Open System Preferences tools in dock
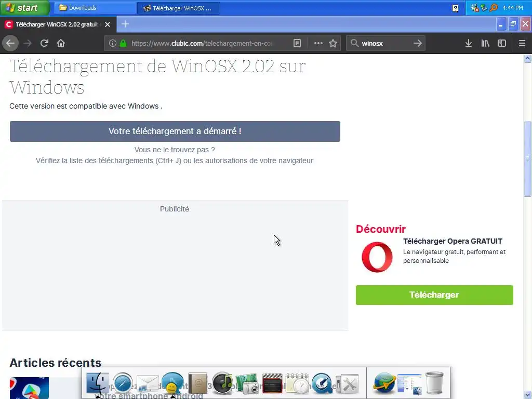This screenshot has width=532, height=399. [347, 384]
